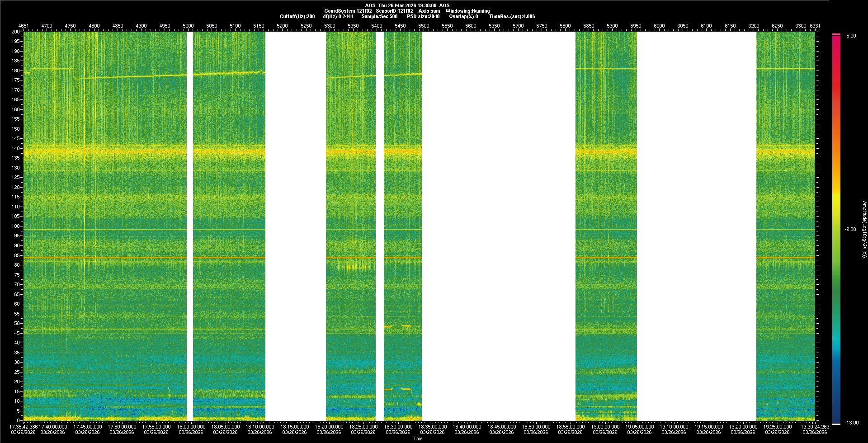Click the "Time" x-axis title

click(418, 438)
